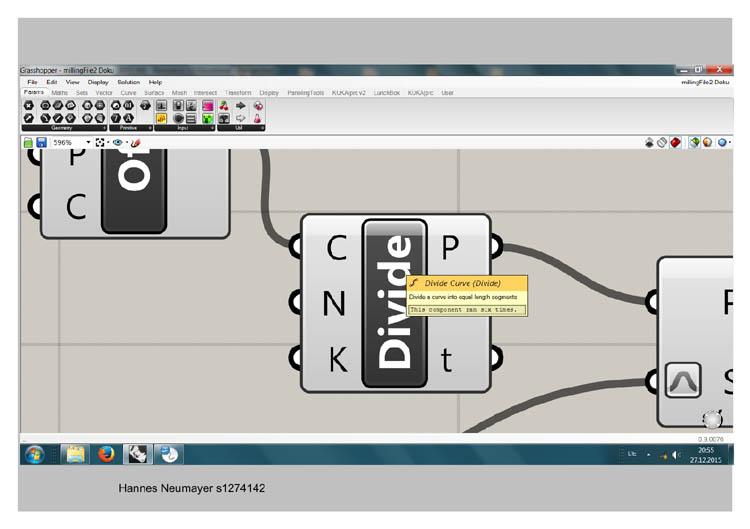Viewport: 750px width, 529px height.
Task: Open the Transform tab
Action: point(238,93)
